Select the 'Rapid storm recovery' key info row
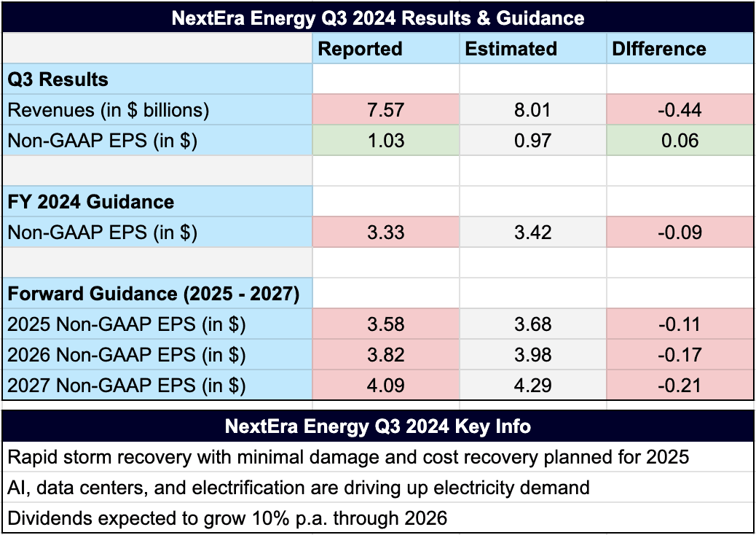Screen dimensions: 756x535 point(378,457)
